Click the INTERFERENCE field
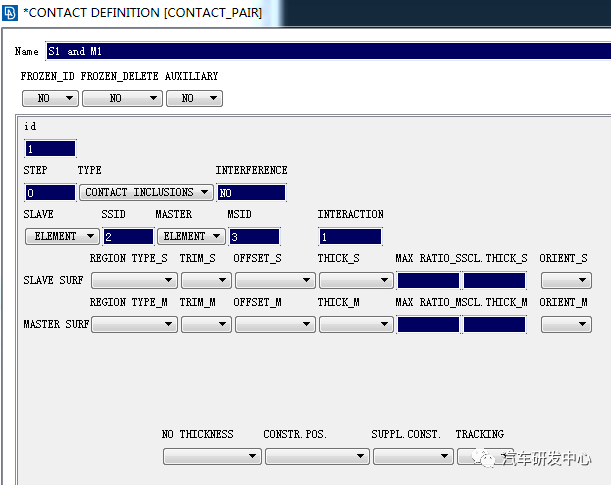The width and height of the screenshot is (611, 485). (251, 193)
